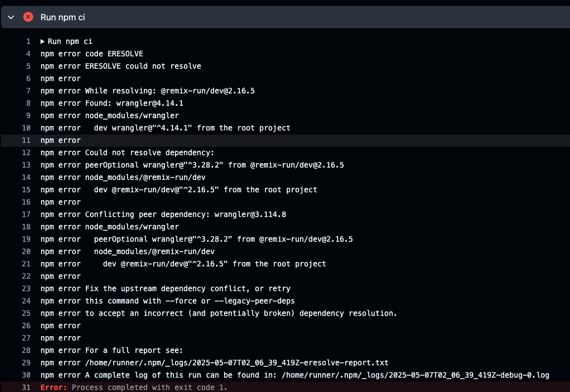This screenshot has width=570, height=392.
Task: Click line number 8 for wrangler@4.14.1
Action: pos(29,103)
